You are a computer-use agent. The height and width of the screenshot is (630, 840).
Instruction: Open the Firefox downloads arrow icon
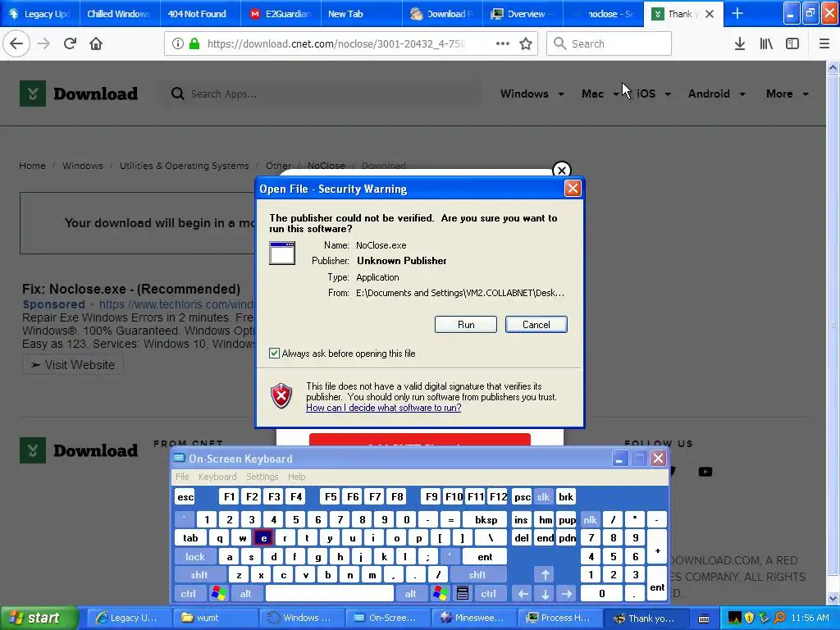[740, 43]
